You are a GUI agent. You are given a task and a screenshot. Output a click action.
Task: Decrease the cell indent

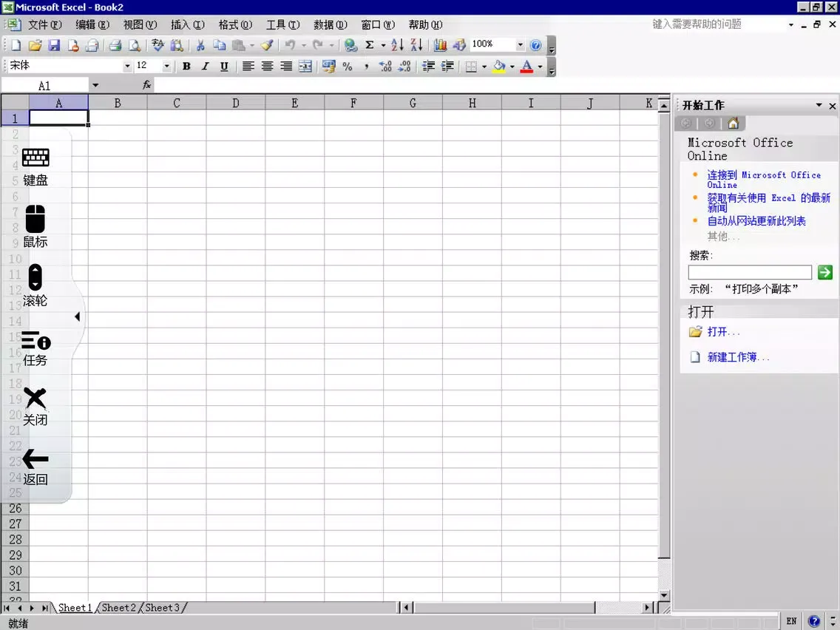(428, 67)
